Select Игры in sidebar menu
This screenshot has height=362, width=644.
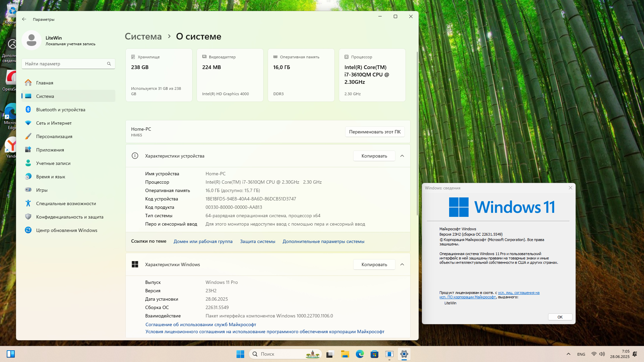point(42,190)
